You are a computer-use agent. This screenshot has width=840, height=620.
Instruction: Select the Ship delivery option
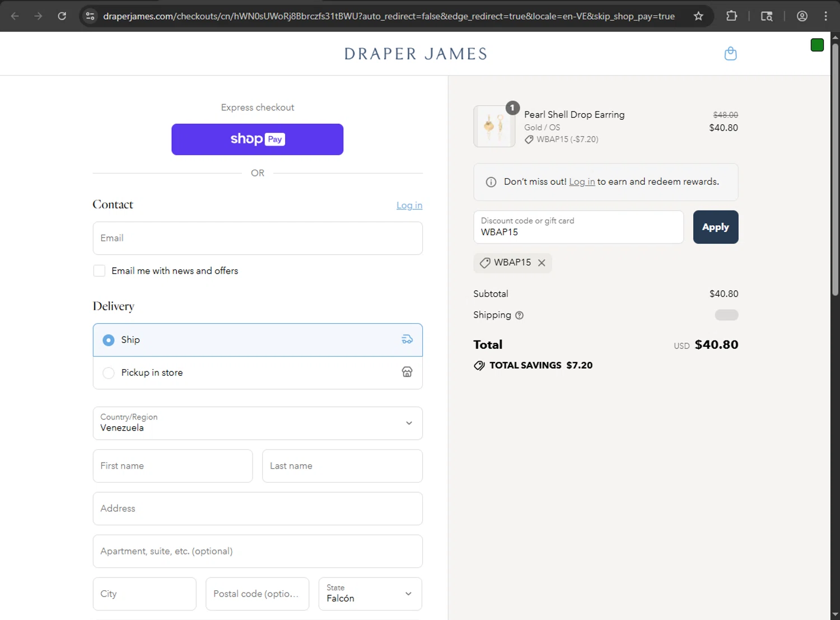pyautogui.click(x=258, y=340)
